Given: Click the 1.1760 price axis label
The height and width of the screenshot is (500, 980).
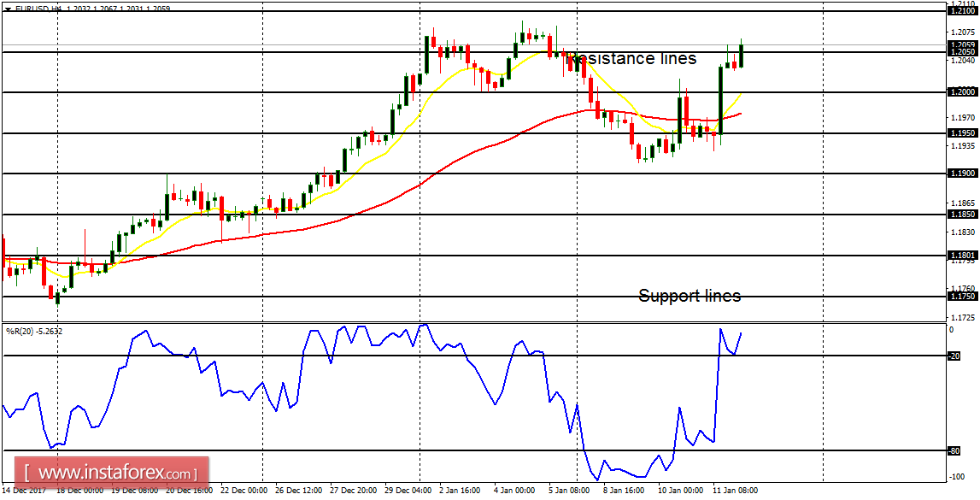Looking at the screenshot, I should coord(963,289).
